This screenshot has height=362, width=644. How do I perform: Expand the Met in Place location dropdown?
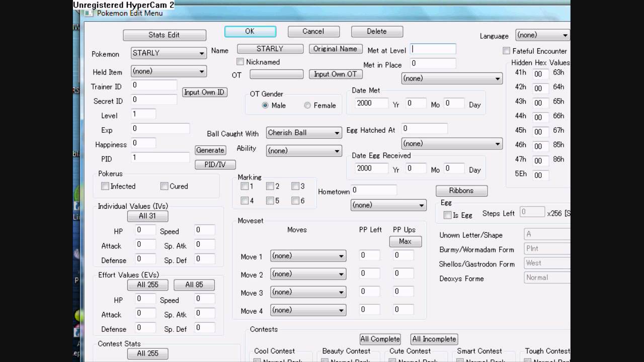tap(452, 78)
